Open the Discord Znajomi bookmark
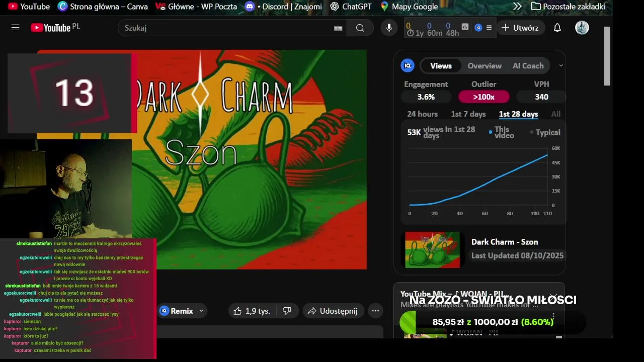The image size is (644, 362). click(x=283, y=7)
